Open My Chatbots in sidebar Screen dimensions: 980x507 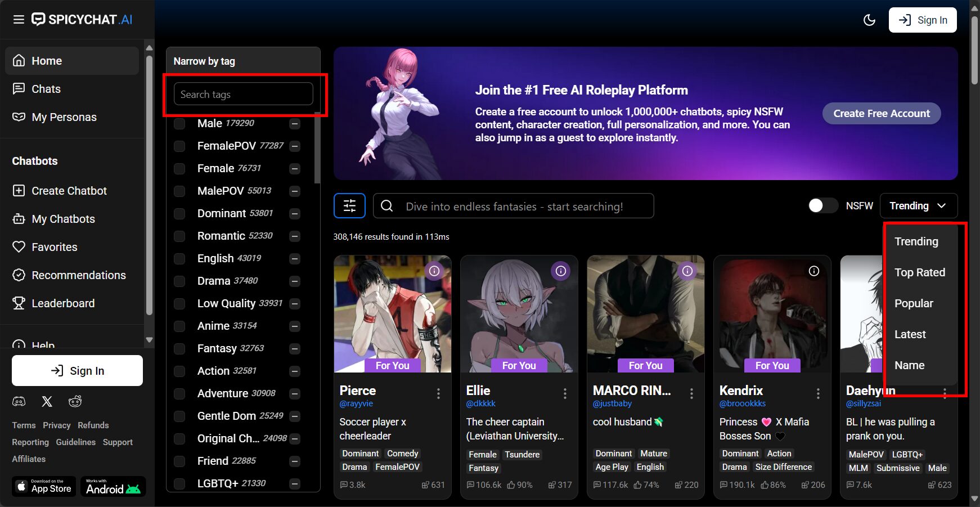(72, 219)
